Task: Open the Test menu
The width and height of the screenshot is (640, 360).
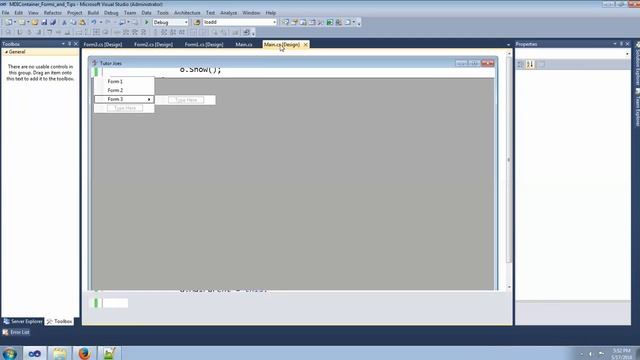Action: pyautogui.click(x=210, y=13)
